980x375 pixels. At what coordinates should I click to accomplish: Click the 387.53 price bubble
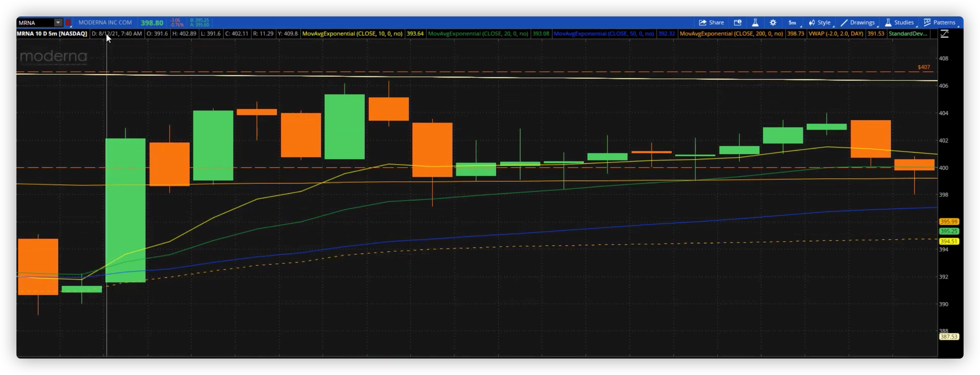(949, 337)
